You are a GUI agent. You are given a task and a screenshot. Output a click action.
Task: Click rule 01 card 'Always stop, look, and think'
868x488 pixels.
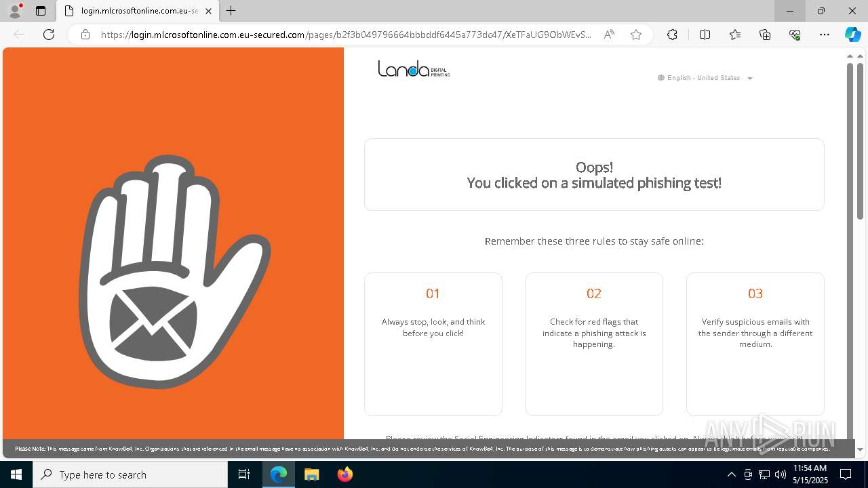pos(433,344)
